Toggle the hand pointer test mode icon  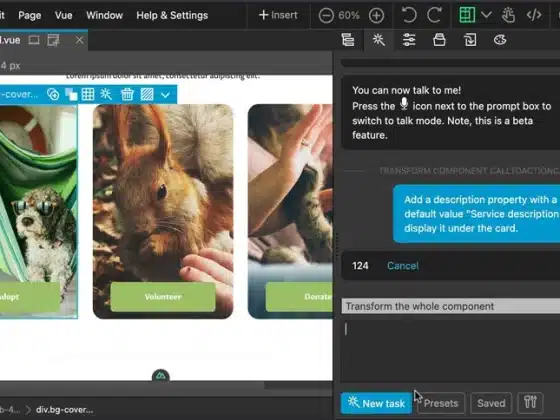(508, 15)
